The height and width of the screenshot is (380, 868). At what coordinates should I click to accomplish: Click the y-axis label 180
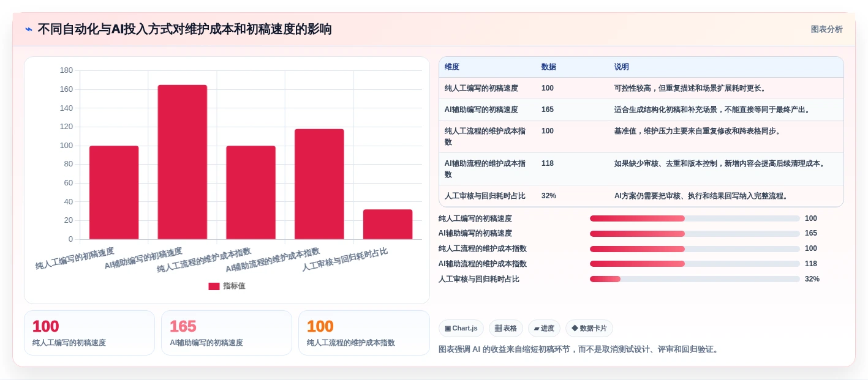pos(66,70)
